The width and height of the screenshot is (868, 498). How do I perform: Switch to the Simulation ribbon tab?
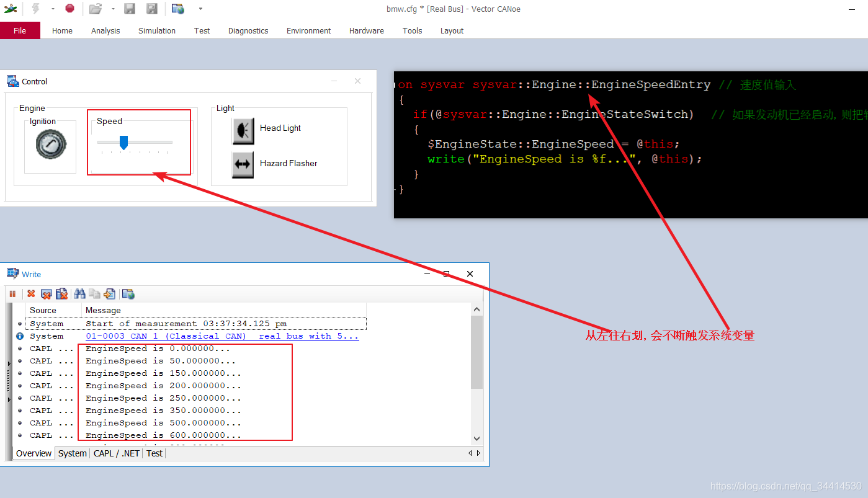157,30
